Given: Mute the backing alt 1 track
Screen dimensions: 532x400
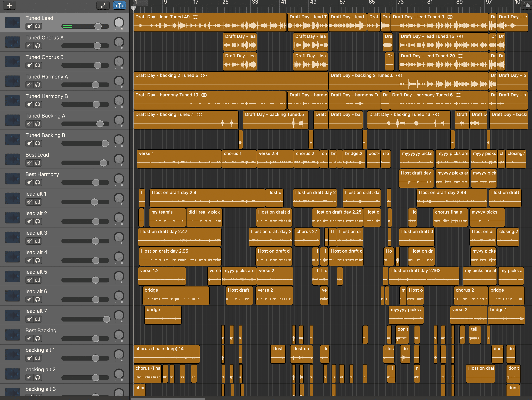Looking at the screenshot, I should tap(29, 358).
